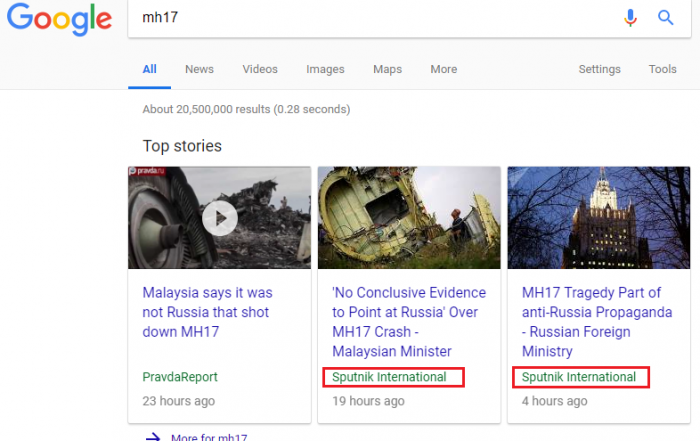Viewport: 700px width, 441px height.
Task: Open 'Malaysia says it was not Russia' story
Action: point(207,312)
